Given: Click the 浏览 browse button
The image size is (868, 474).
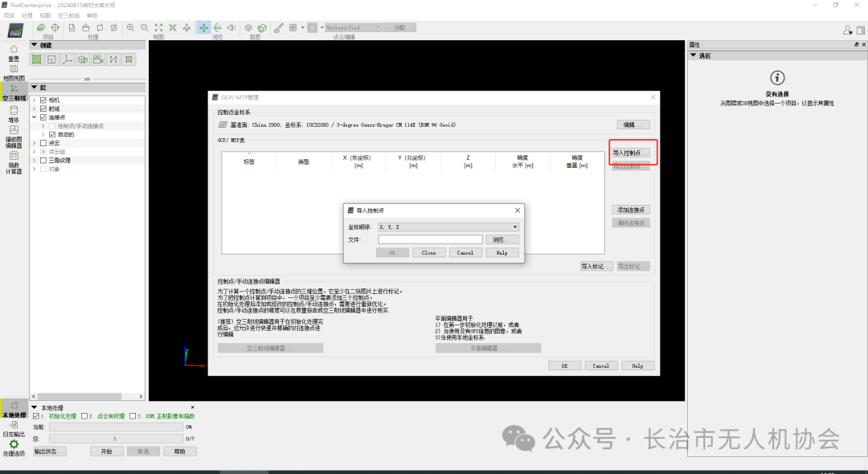Looking at the screenshot, I should (502, 239).
